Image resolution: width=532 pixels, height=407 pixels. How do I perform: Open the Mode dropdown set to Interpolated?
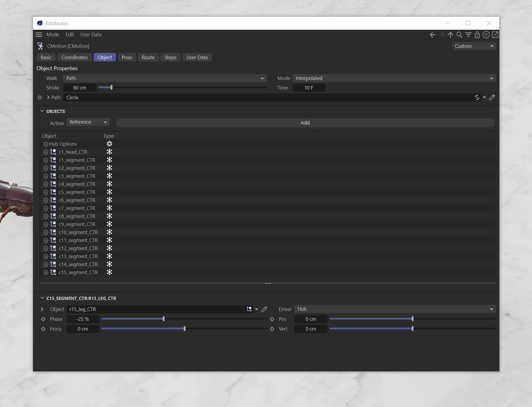pos(394,78)
